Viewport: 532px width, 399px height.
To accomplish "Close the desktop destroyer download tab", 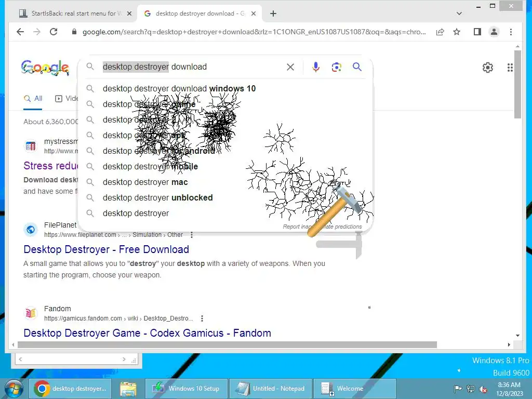I will tap(254, 14).
